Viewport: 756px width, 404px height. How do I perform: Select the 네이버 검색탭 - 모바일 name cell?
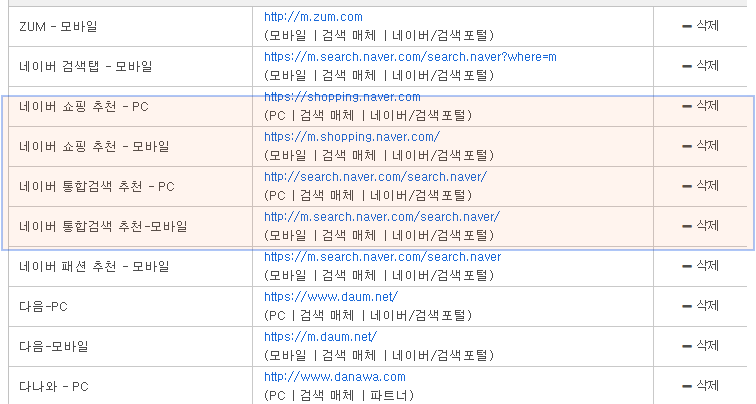click(130, 67)
